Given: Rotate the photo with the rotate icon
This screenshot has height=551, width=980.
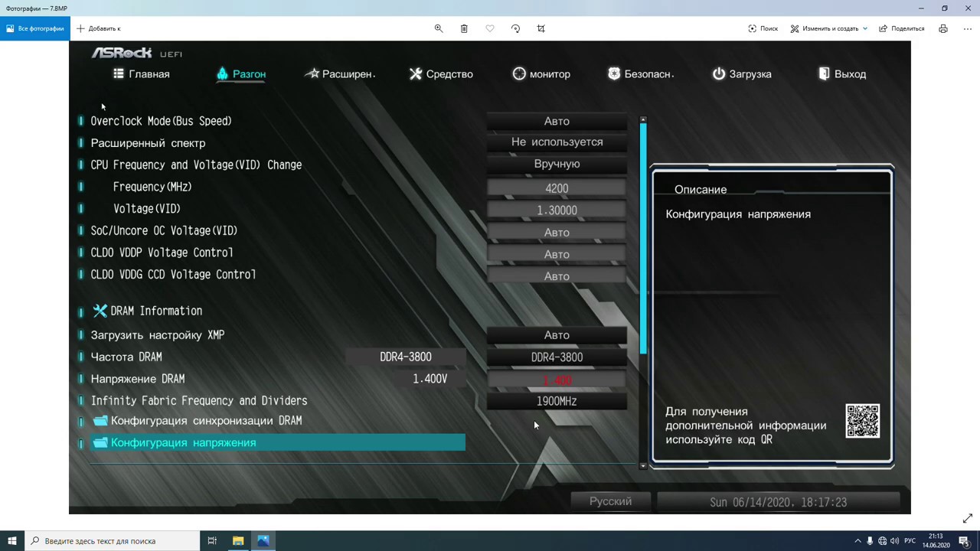Looking at the screenshot, I should (x=515, y=28).
